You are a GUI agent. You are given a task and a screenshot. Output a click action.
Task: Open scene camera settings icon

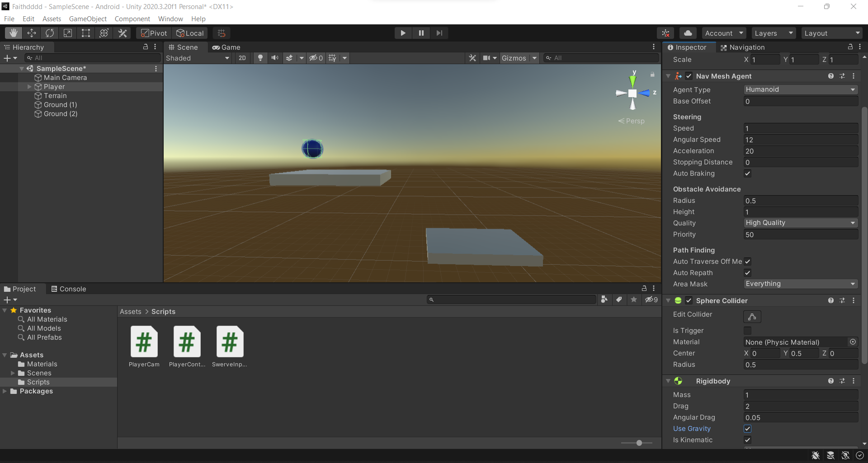click(x=486, y=58)
